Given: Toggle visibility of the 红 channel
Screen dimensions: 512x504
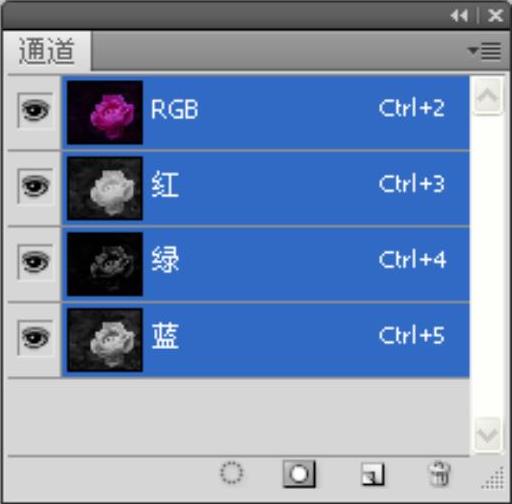Looking at the screenshot, I should pyautogui.click(x=35, y=186).
